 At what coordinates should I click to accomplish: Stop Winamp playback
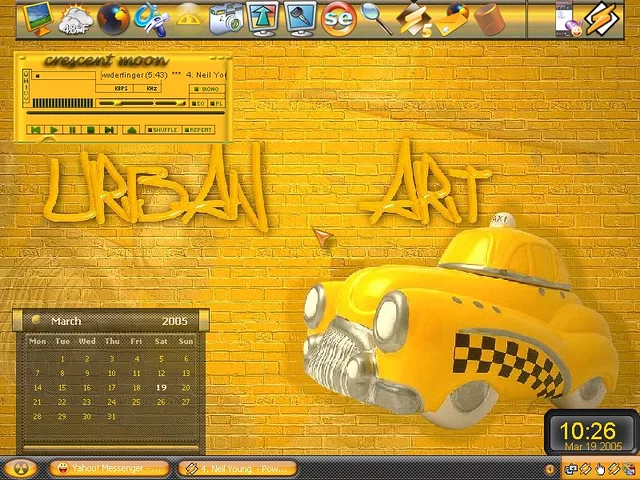pos(90,130)
